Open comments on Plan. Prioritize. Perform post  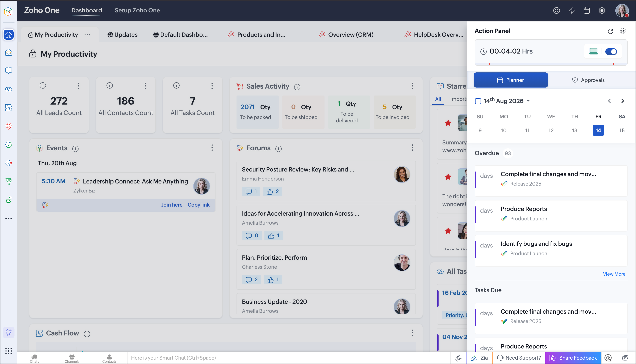[x=251, y=280]
